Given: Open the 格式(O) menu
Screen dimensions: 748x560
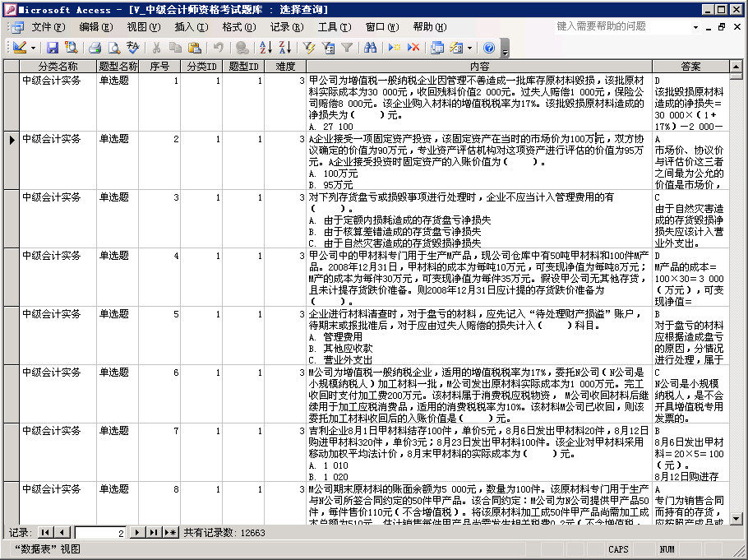Looking at the screenshot, I should (x=239, y=27).
